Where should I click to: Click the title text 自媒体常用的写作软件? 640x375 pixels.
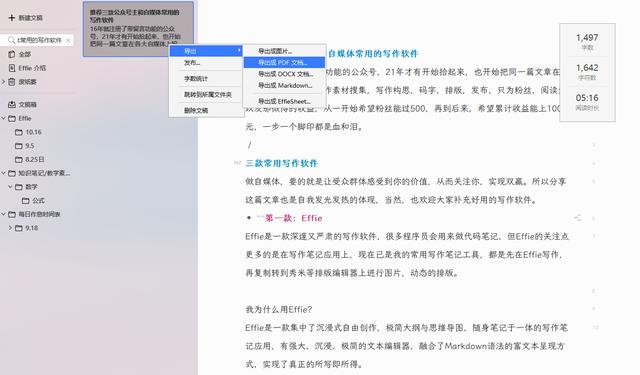[373, 53]
